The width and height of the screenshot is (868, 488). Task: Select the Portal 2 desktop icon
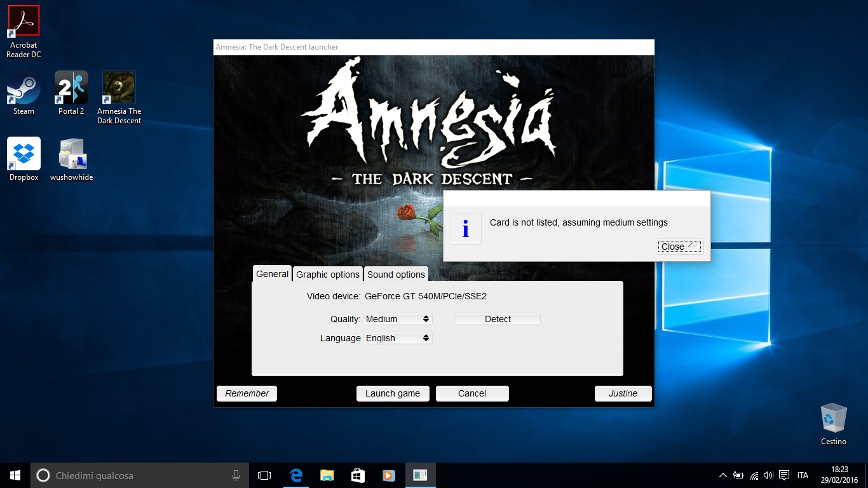pos(71,91)
